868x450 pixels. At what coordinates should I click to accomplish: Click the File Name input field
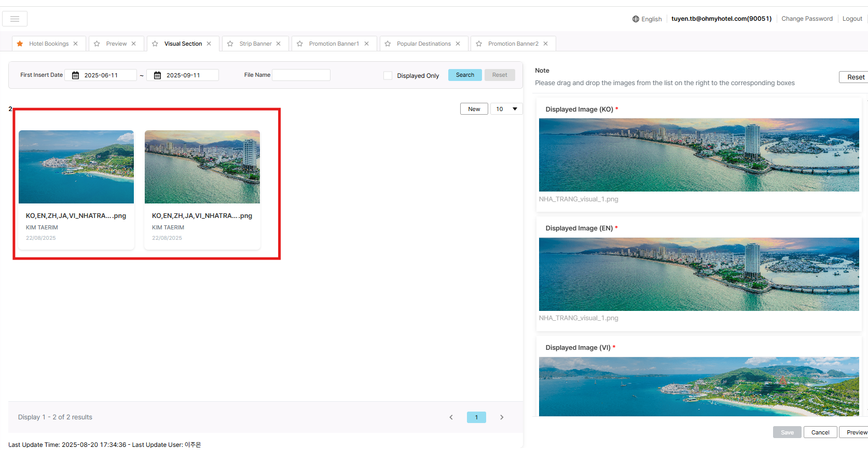pyautogui.click(x=301, y=75)
